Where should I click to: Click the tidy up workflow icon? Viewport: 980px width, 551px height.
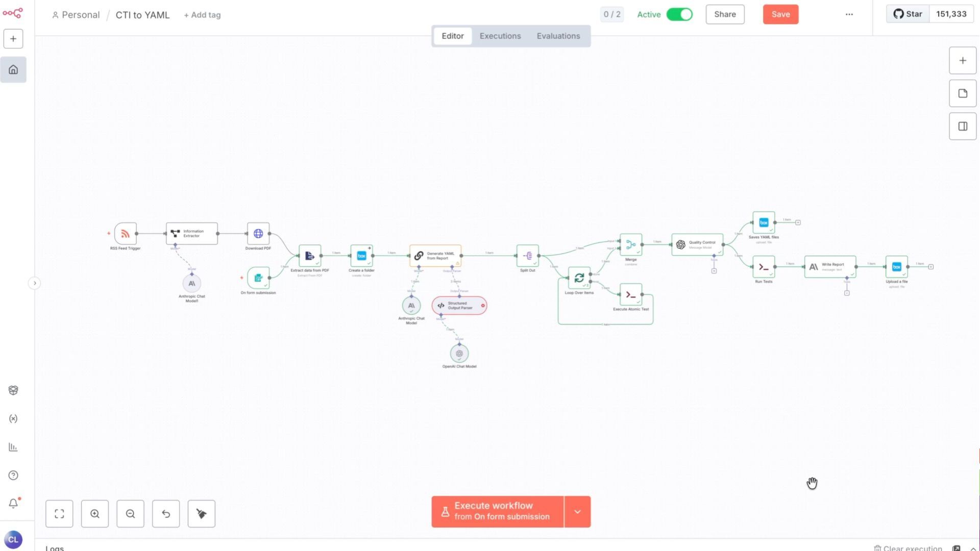point(201,514)
